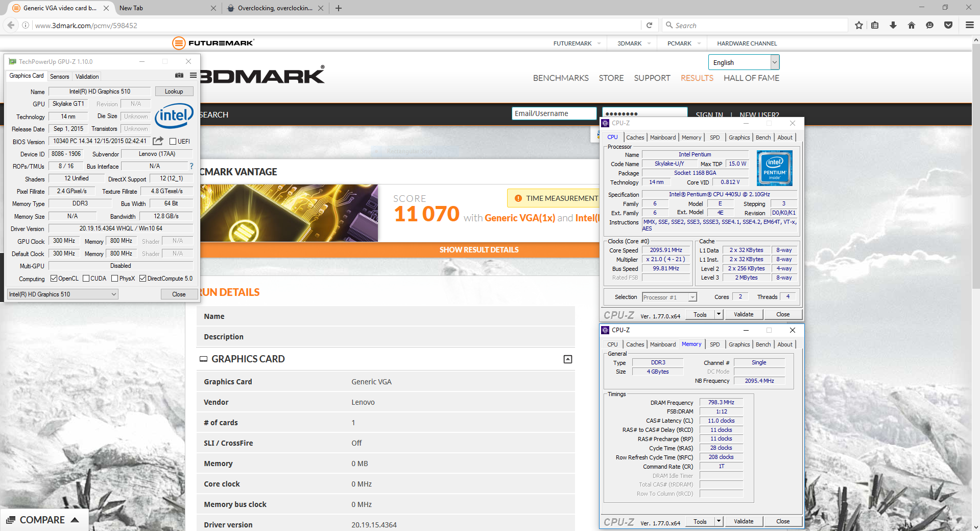The height and width of the screenshot is (531, 980).
Task: Open Mainboard tab in upper CPU-Z
Action: point(663,137)
